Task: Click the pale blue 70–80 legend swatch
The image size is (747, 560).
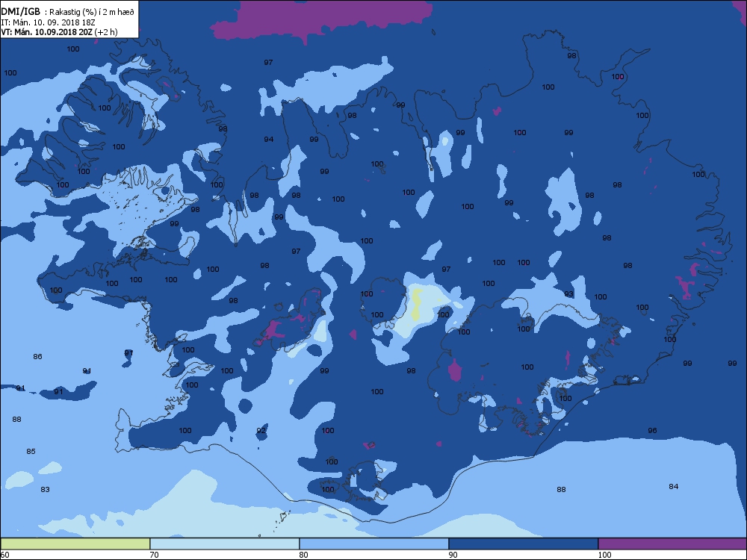Action: 224,544
